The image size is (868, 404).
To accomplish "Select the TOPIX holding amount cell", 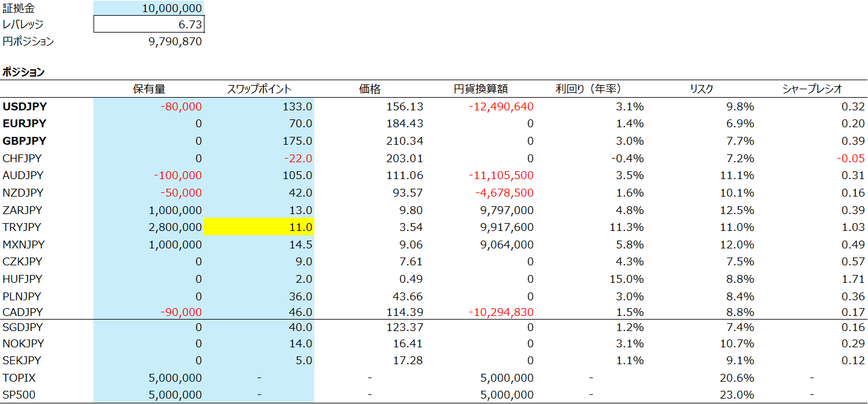I will coord(149,378).
